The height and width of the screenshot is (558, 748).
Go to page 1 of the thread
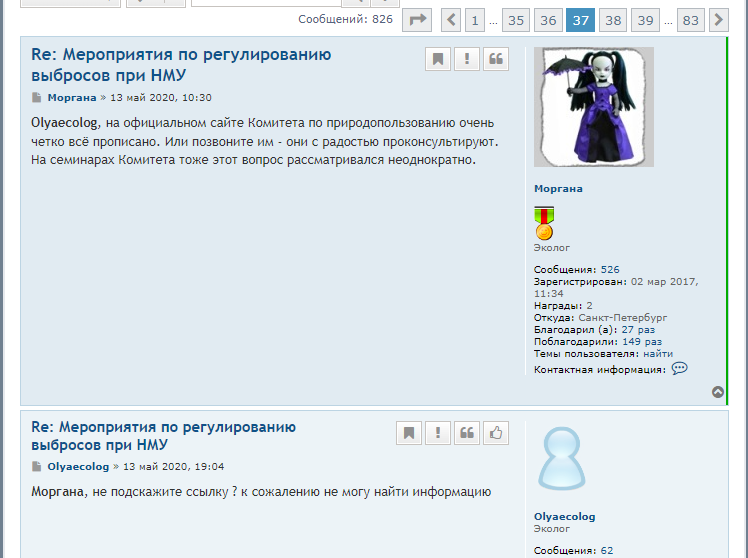click(474, 20)
